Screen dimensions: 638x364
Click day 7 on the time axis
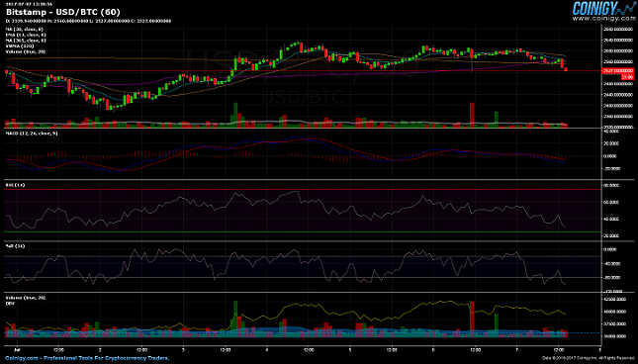coord(516,349)
